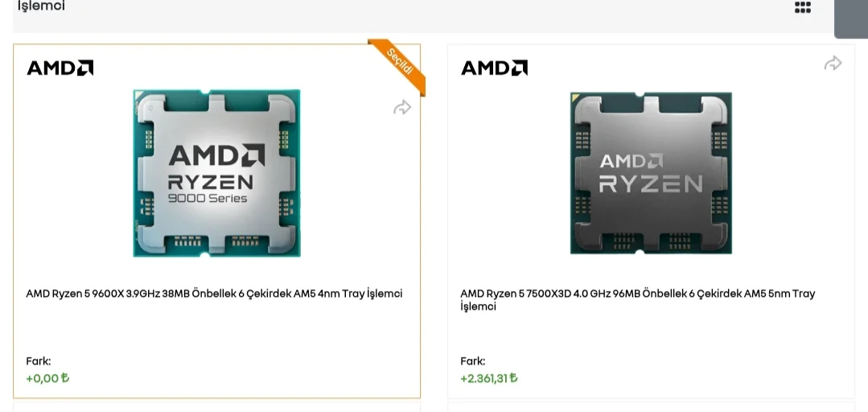Open AMD Ryzen 5 7500X3D product title
This screenshot has height=412, width=868.
(x=637, y=299)
